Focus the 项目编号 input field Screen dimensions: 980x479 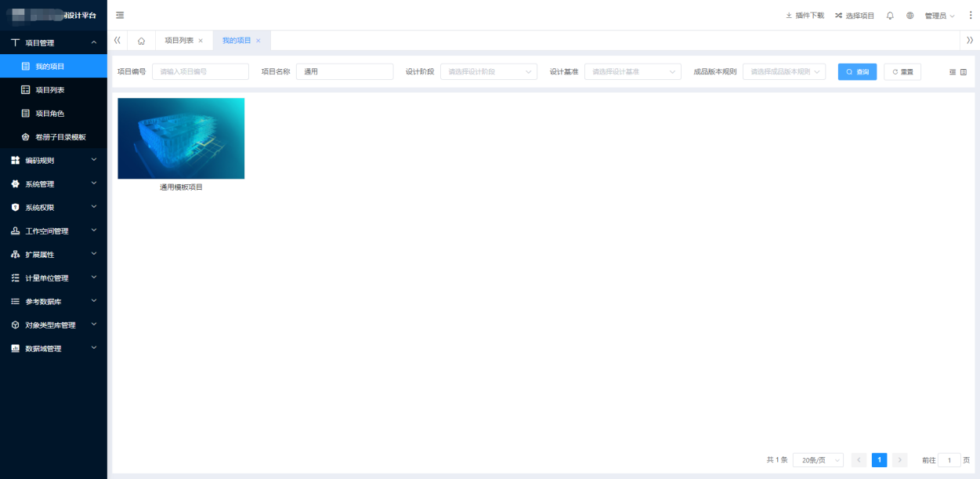(201, 71)
